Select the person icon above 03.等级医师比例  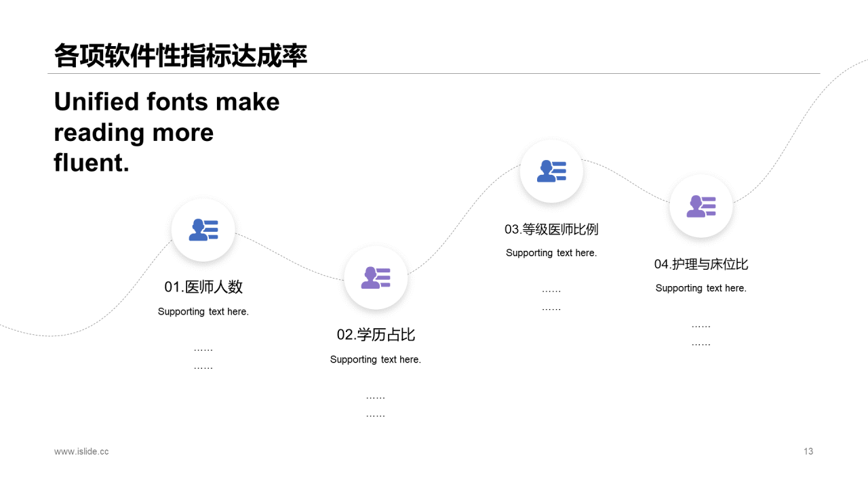tap(551, 171)
